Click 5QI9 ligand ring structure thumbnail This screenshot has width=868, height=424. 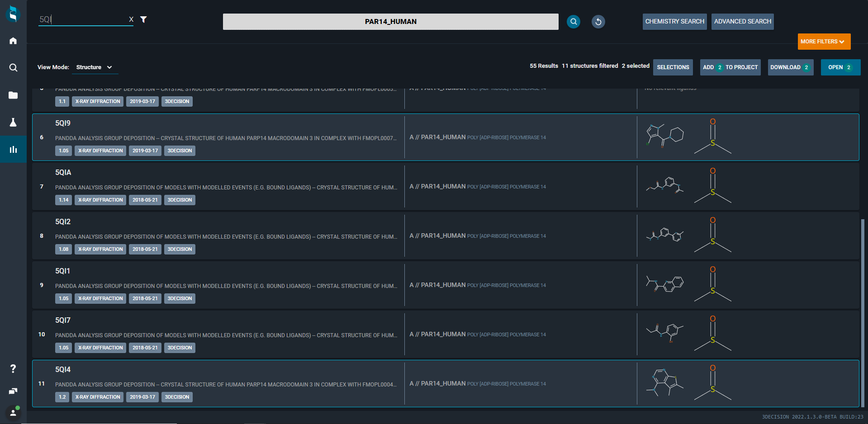(x=665, y=136)
